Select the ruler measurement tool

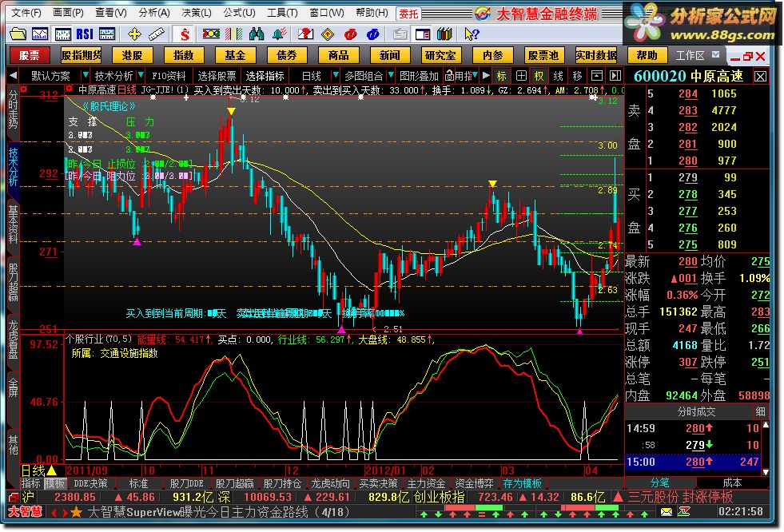[x=157, y=34]
